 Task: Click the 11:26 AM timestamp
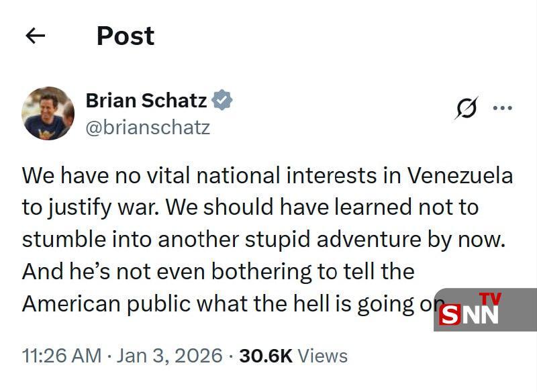pyautogui.click(x=62, y=355)
